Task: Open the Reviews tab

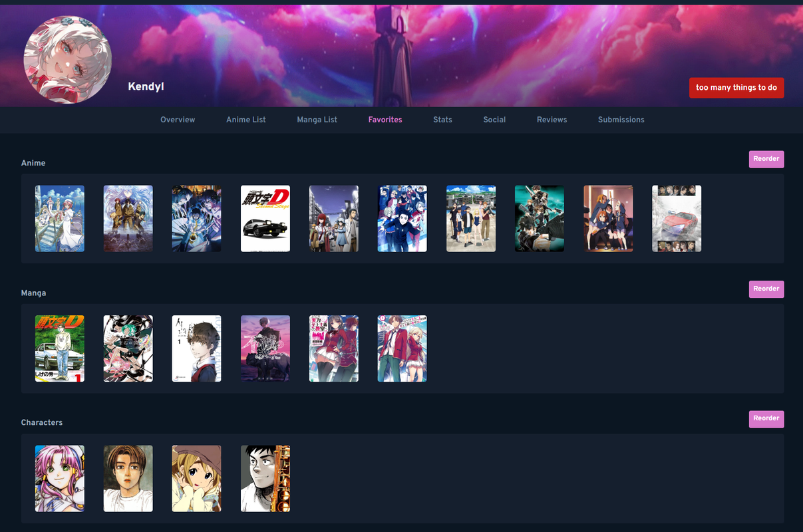Action: coord(552,120)
